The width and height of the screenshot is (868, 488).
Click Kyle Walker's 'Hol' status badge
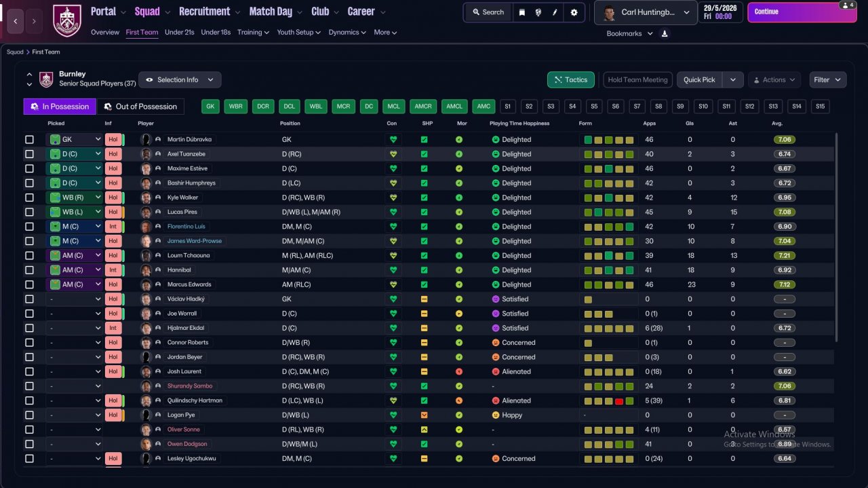[x=113, y=198]
